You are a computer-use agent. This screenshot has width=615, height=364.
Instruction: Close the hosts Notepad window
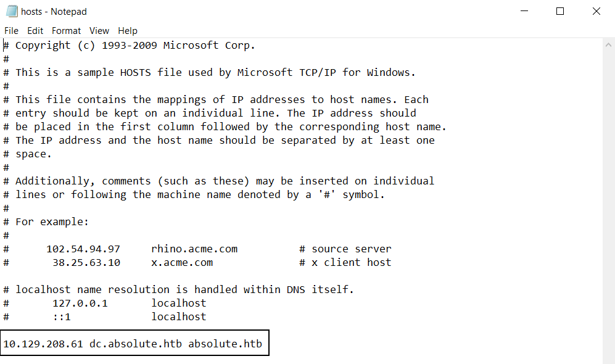coord(596,11)
